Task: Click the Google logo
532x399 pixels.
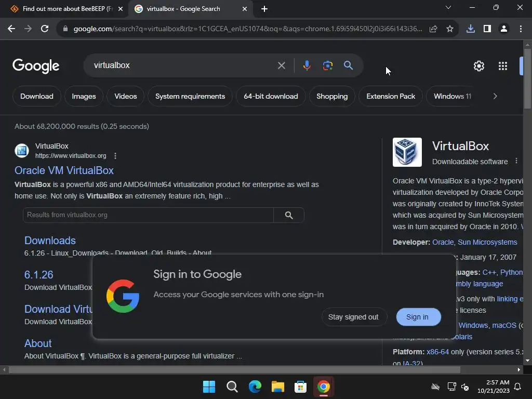Action: tap(36, 66)
